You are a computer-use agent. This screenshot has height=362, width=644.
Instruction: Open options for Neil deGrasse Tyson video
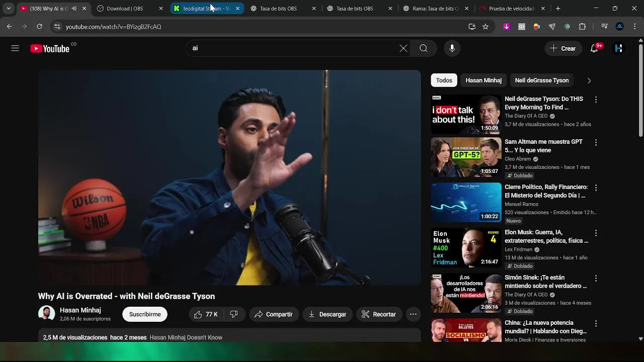596,100
